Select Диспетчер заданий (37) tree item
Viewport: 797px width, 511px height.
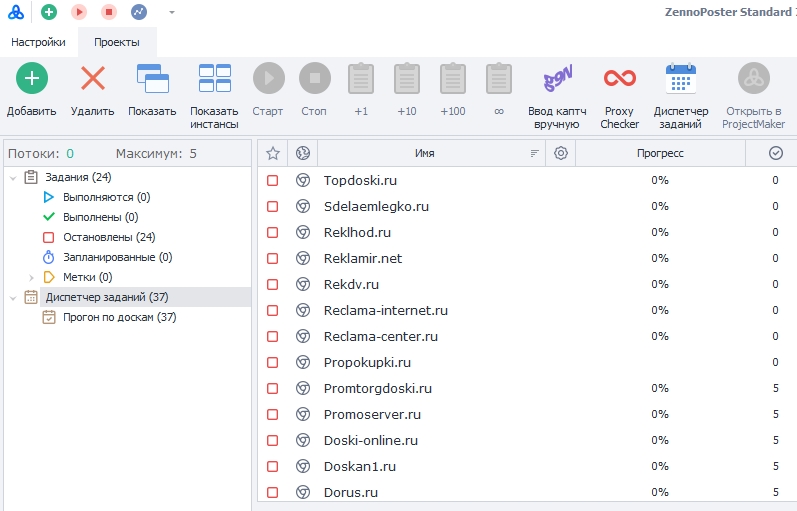[x=107, y=297]
